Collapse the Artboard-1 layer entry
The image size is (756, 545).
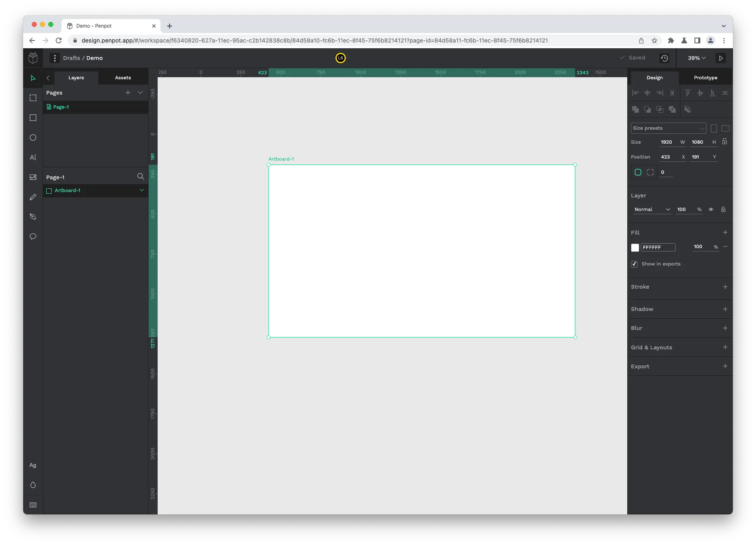(x=142, y=190)
